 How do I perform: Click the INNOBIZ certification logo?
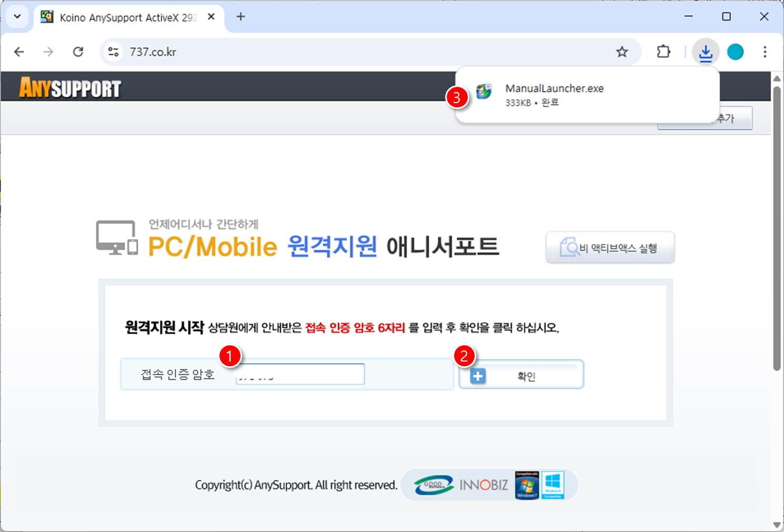click(484, 485)
